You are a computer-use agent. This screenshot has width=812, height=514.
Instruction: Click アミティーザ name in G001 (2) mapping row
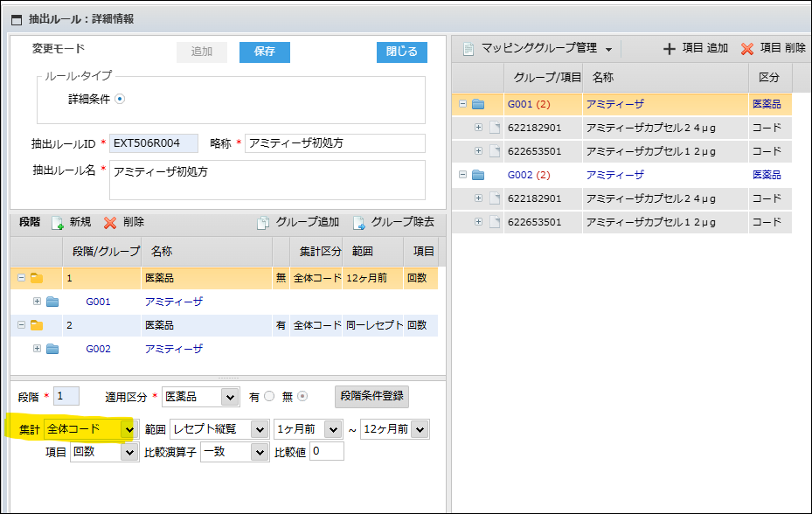coord(615,104)
